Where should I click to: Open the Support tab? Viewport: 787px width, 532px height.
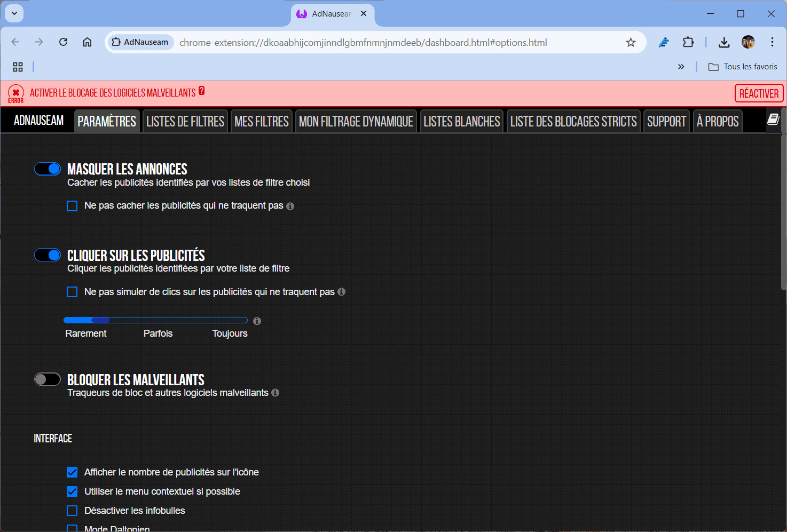point(666,121)
